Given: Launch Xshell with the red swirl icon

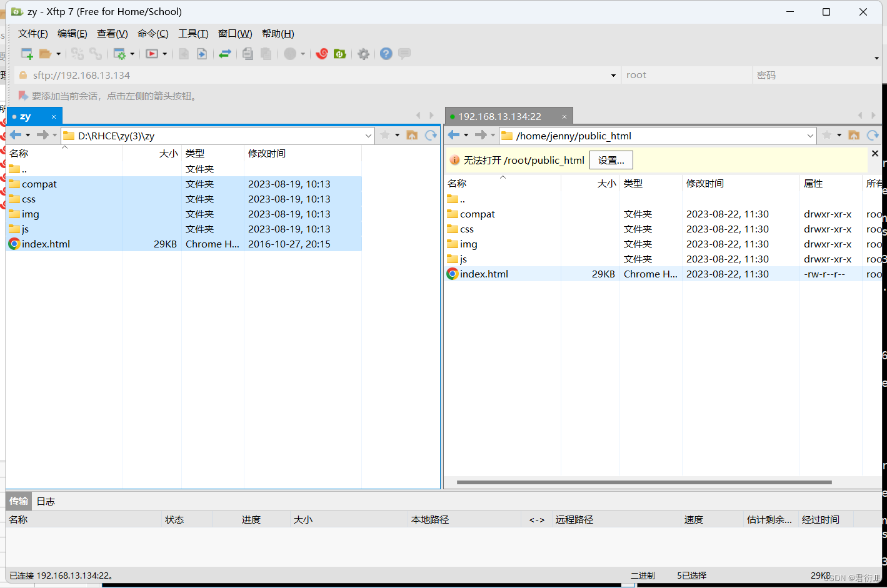Looking at the screenshot, I should click(x=322, y=54).
